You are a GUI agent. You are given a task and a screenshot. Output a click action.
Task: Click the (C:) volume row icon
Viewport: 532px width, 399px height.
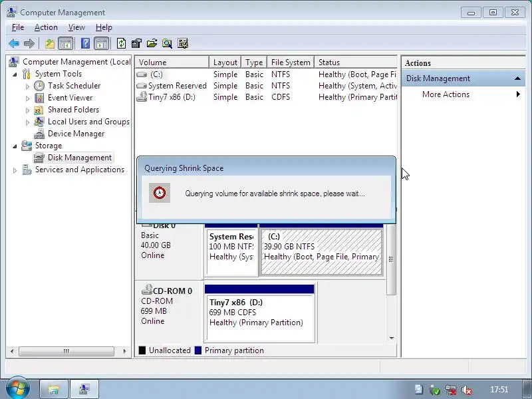point(142,74)
